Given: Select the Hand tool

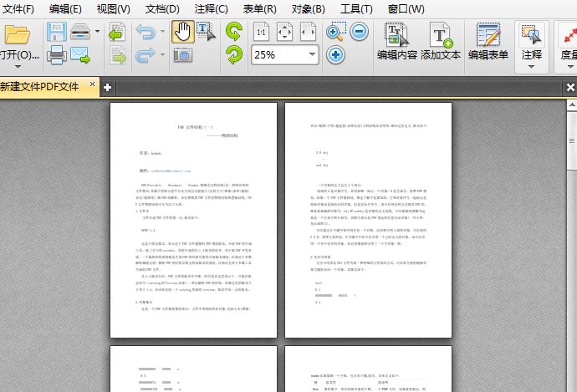Looking at the screenshot, I should click(x=182, y=32).
